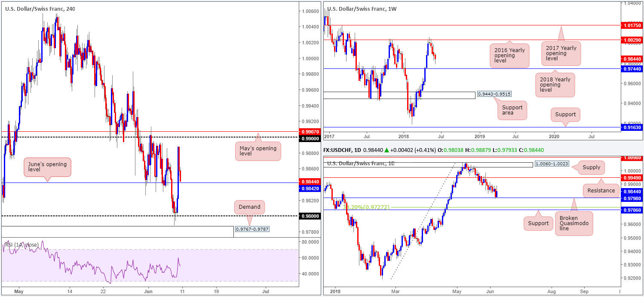Select the "Supply" callout on daily chart
The width and height of the screenshot is (644, 297).
coord(591,167)
